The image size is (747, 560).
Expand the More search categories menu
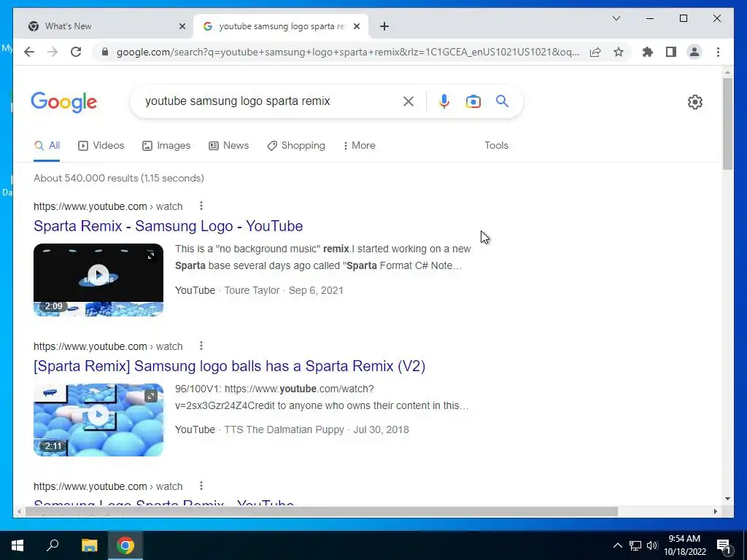[359, 146]
